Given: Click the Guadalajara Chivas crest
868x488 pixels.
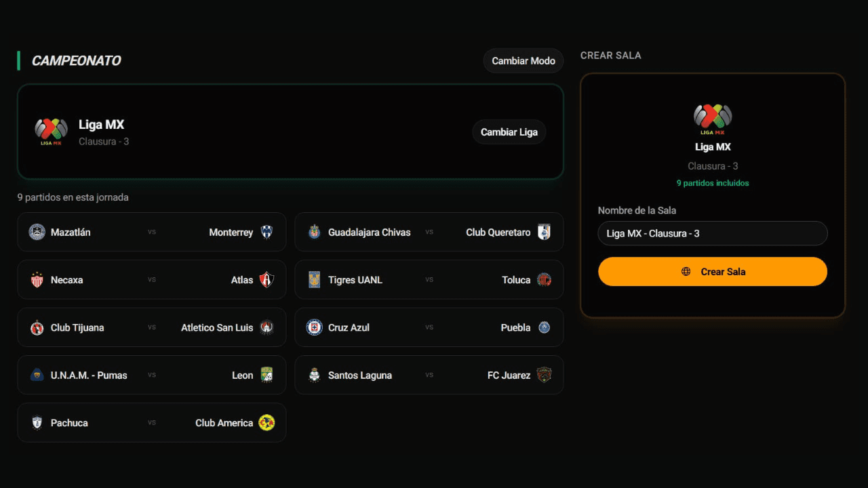Looking at the screenshot, I should (314, 232).
